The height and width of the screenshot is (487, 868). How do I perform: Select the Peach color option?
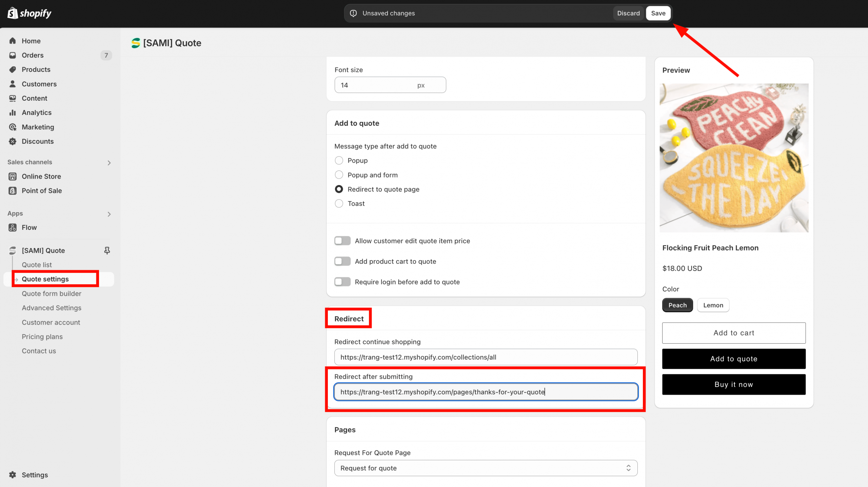677,305
